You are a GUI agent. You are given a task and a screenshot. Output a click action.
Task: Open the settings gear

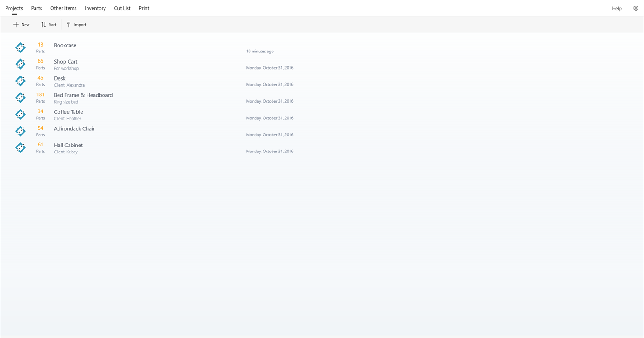[636, 8]
